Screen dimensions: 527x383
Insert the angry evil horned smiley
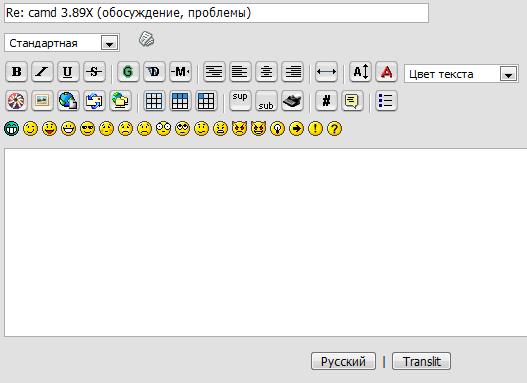tap(239, 129)
